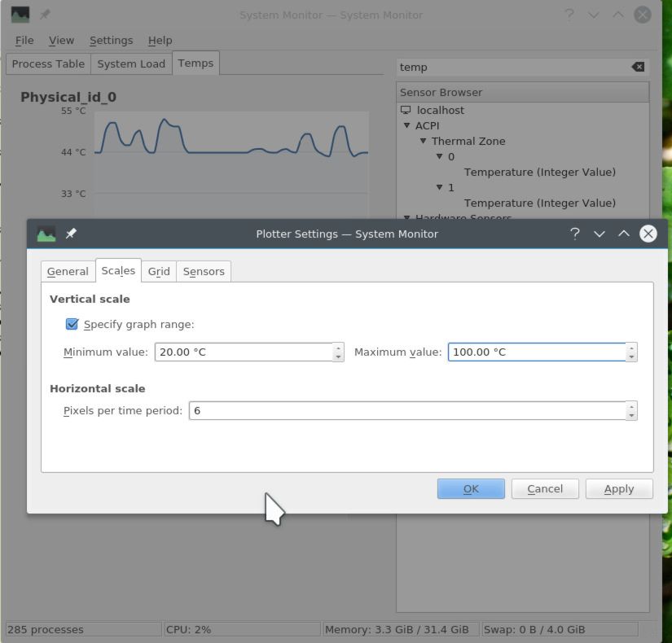Click the Swap: 0 B / 4.0 GiB status
Viewport: 672px width, 643px height.
[560, 629]
